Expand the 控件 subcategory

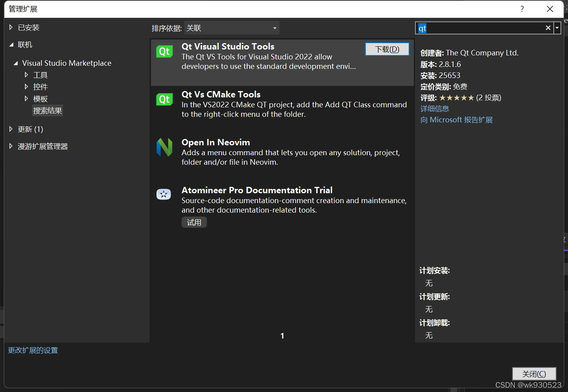click(x=26, y=87)
